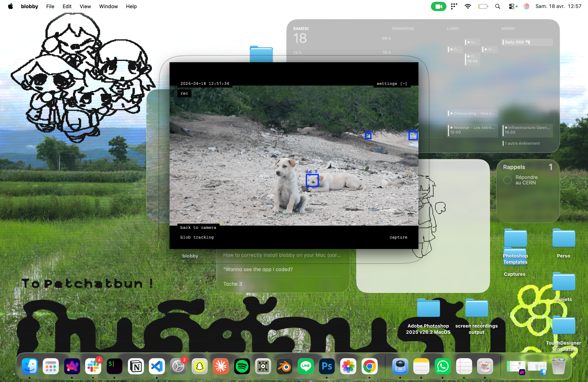588x382 pixels.
Task: Click back to camera
Action: (198, 228)
